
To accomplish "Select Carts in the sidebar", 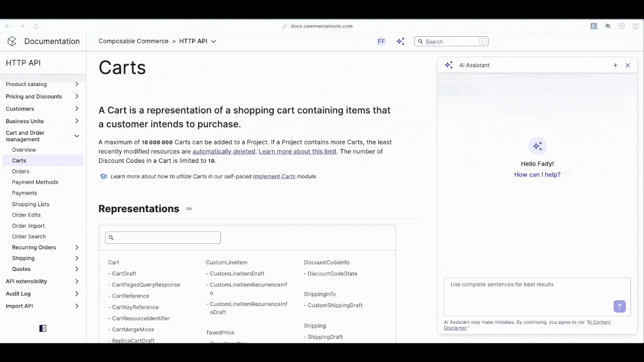I will tap(43, 160).
